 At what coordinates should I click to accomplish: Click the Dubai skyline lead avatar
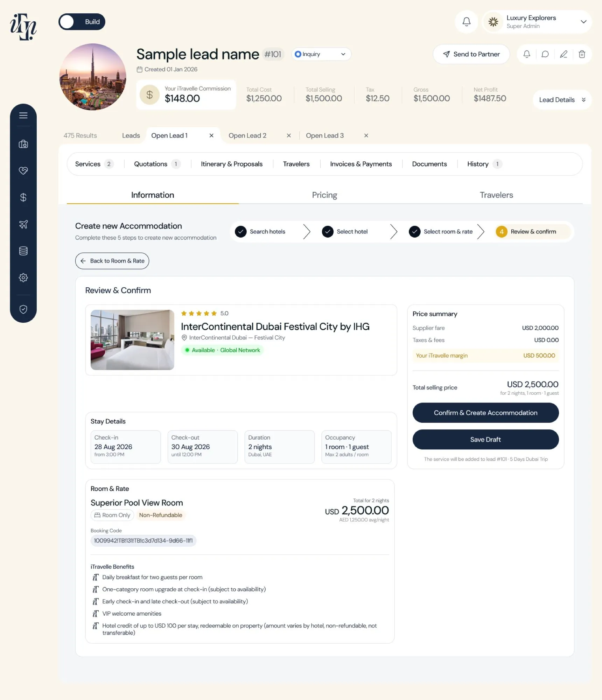[x=93, y=77]
